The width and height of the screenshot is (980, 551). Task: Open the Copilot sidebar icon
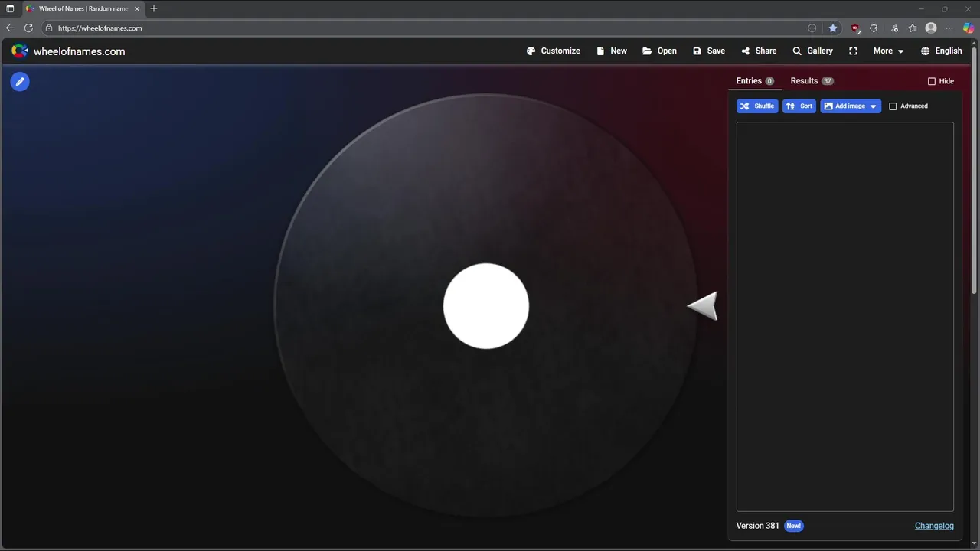[969, 28]
